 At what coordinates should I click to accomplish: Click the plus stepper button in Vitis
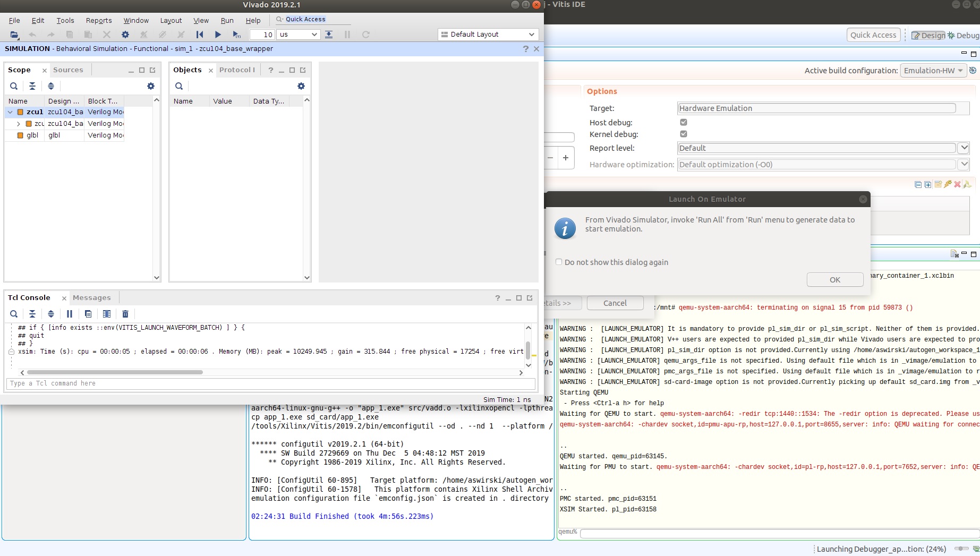click(566, 158)
